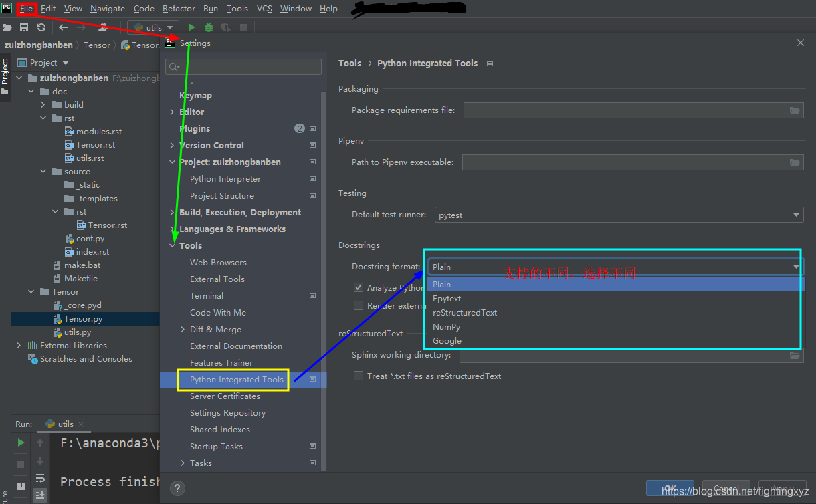
Task: Click the Rerun green arrow in the Run panel
Action: (21, 443)
